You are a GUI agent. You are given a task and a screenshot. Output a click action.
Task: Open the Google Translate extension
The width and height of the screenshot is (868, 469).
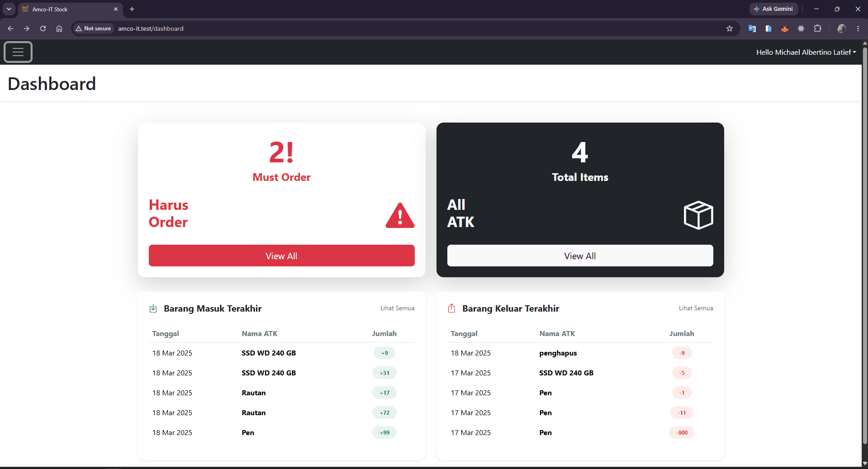coord(752,28)
